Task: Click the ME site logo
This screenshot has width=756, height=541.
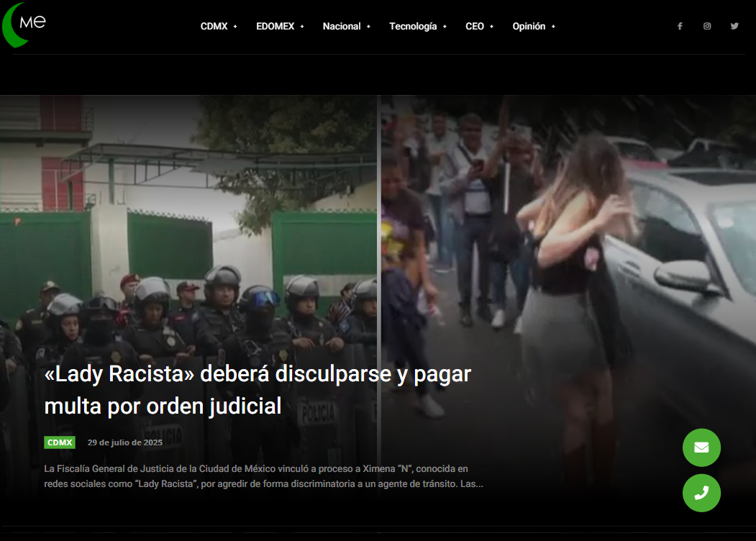Action: [25, 24]
